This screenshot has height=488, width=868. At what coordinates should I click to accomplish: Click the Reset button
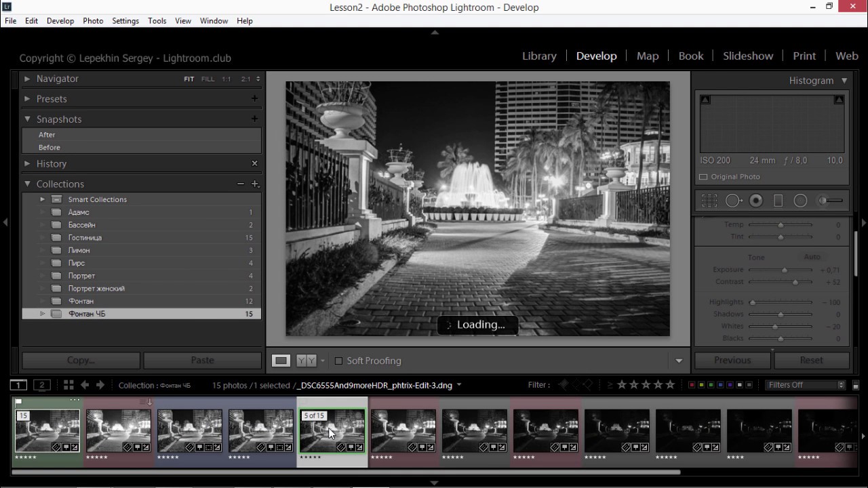811,361
